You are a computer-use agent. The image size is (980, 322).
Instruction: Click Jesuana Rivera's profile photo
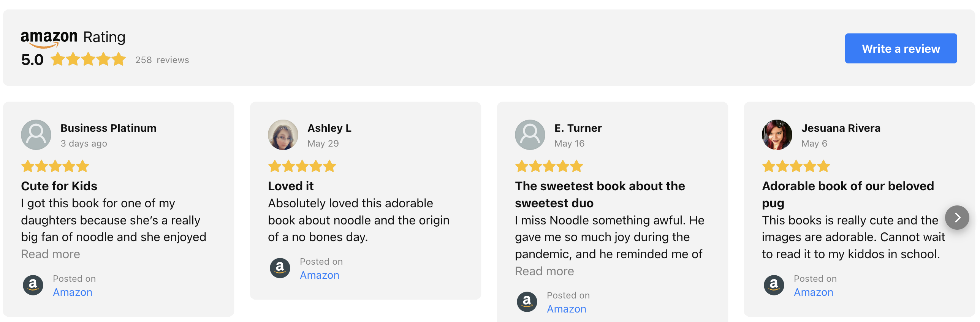tap(777, 135)
